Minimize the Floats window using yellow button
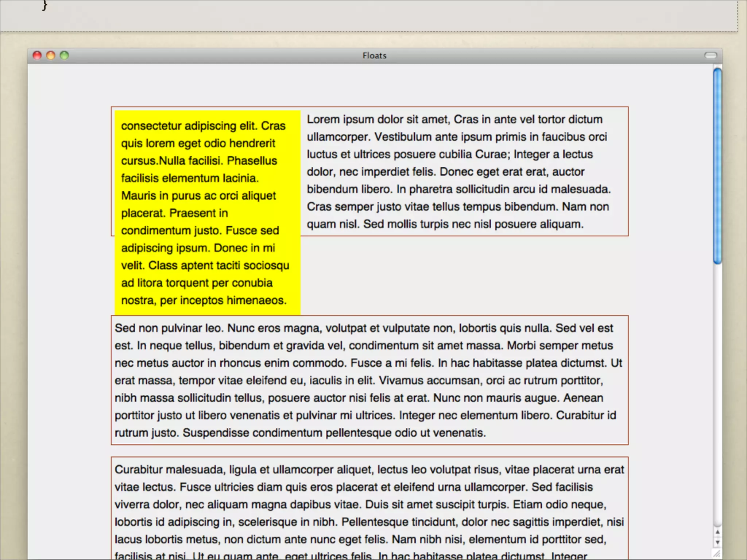 pos(51,55)
